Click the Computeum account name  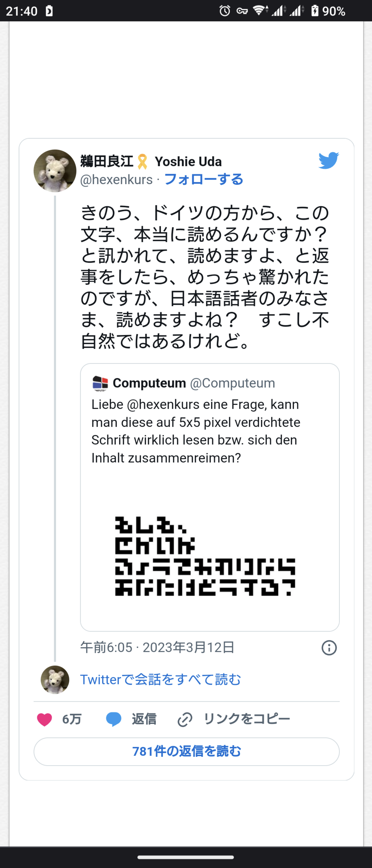149,383
